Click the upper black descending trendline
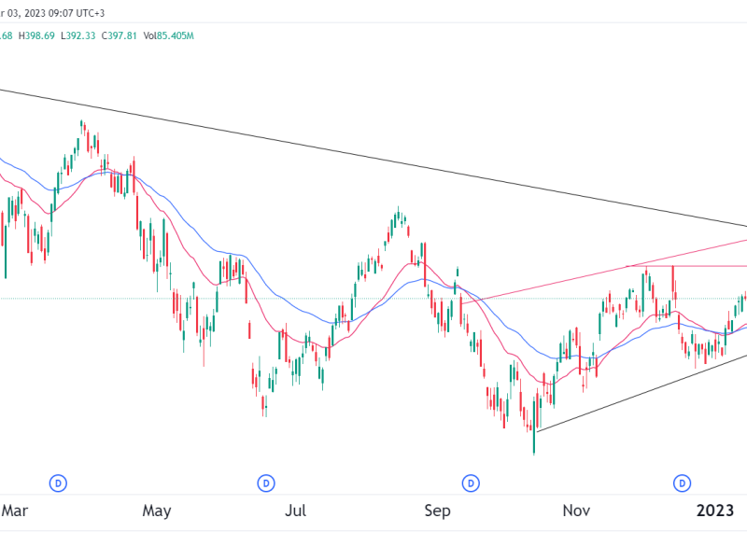The image size is (747, 560). point(373,158)
